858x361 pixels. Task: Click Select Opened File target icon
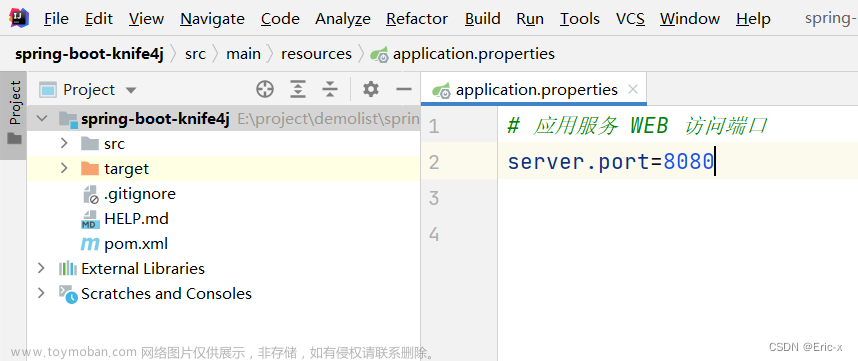(265, 89)
